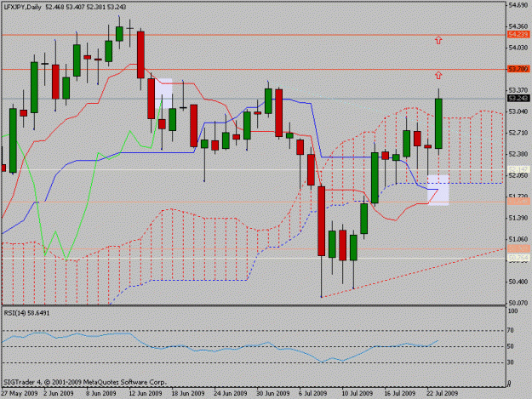Viewport: 532px width, 399px height.
Task: Click the tall red candle with the lowest wick
Action: pos(321,221)
